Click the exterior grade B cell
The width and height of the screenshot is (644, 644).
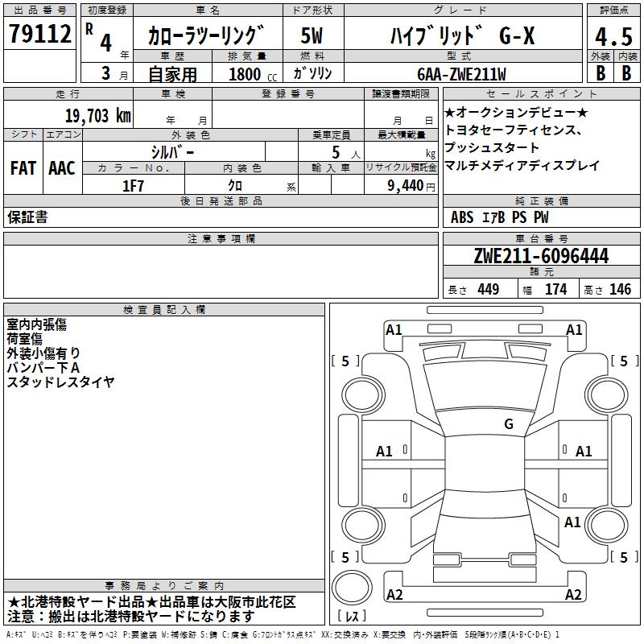(x=601, y=72)
